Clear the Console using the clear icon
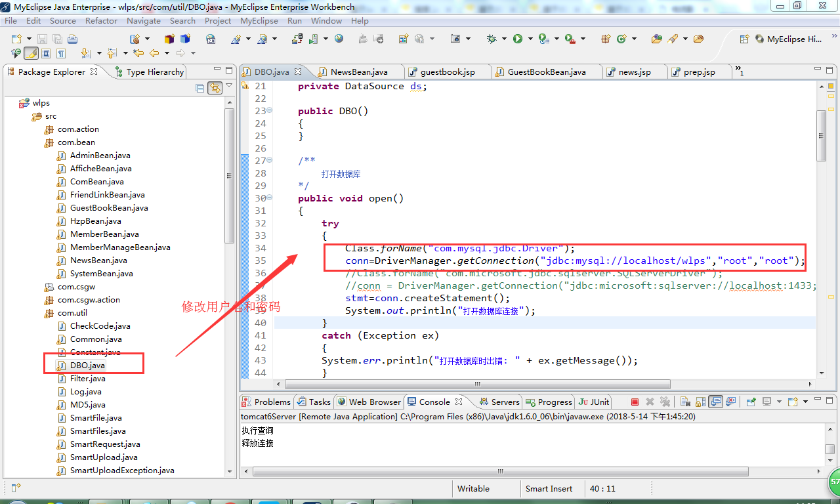The width and height of the screenshot is (840, 504). [x=685, y=402]
